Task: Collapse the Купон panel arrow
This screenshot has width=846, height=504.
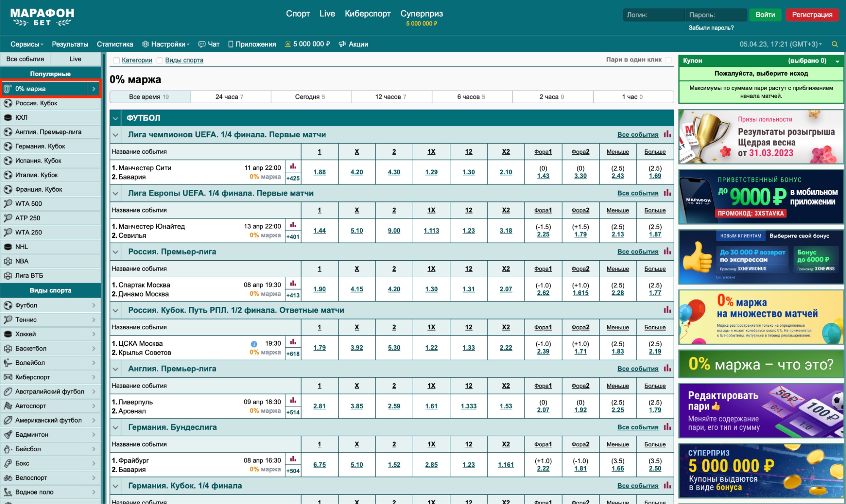Action: point(837,61)
